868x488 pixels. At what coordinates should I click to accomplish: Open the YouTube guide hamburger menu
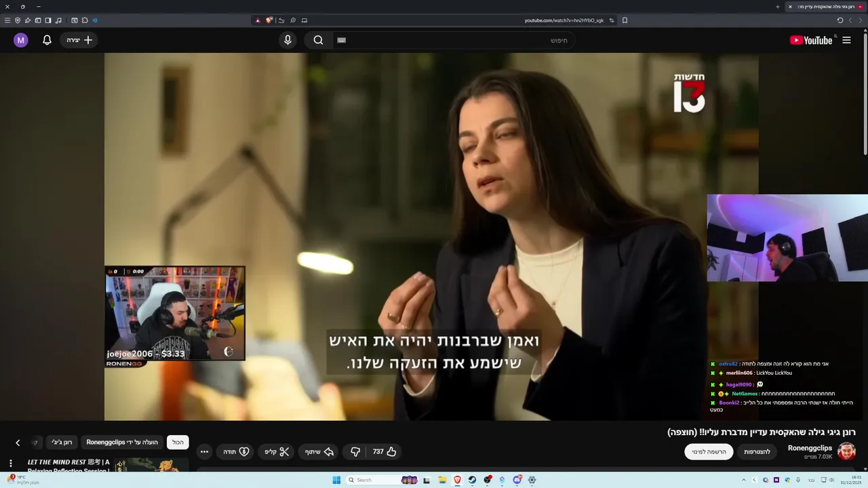coord(846,40)
